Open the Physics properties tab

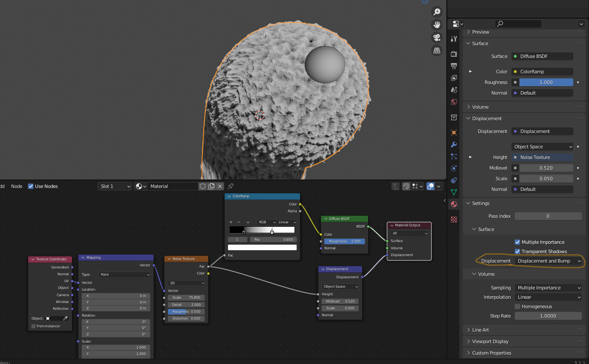pyautogui.click(x=453, y=168)
